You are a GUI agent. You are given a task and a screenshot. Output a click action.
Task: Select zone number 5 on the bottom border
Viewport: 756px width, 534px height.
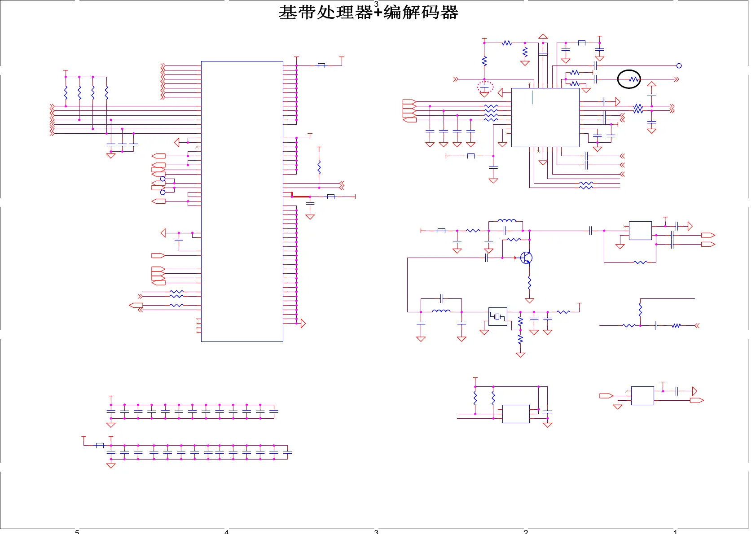[77, 532]
